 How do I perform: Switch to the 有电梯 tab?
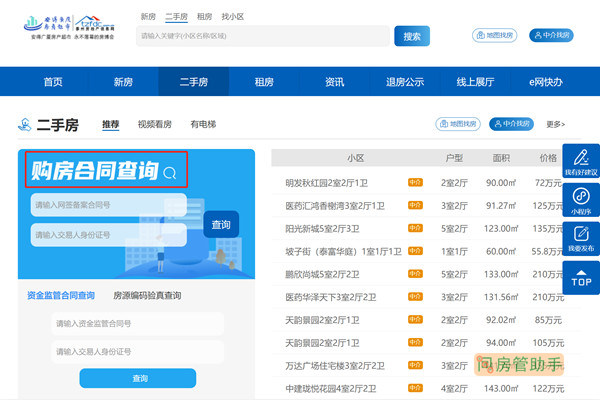tap(203, 124)
